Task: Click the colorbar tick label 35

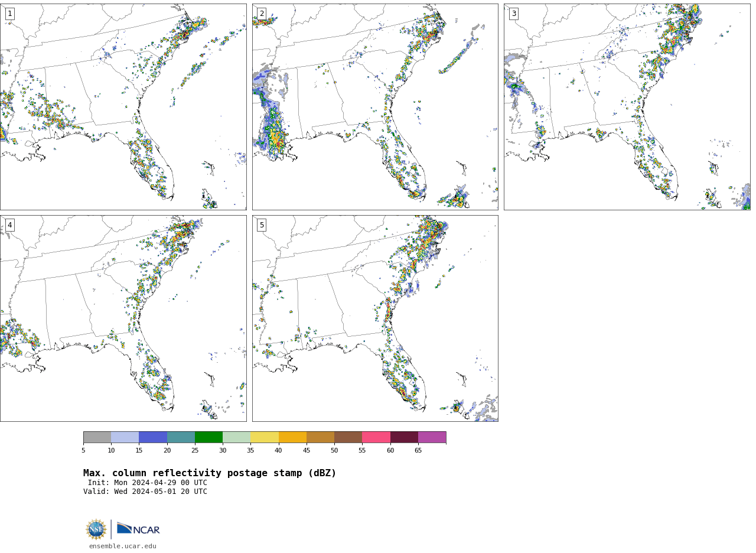Action: pos(250,451)
